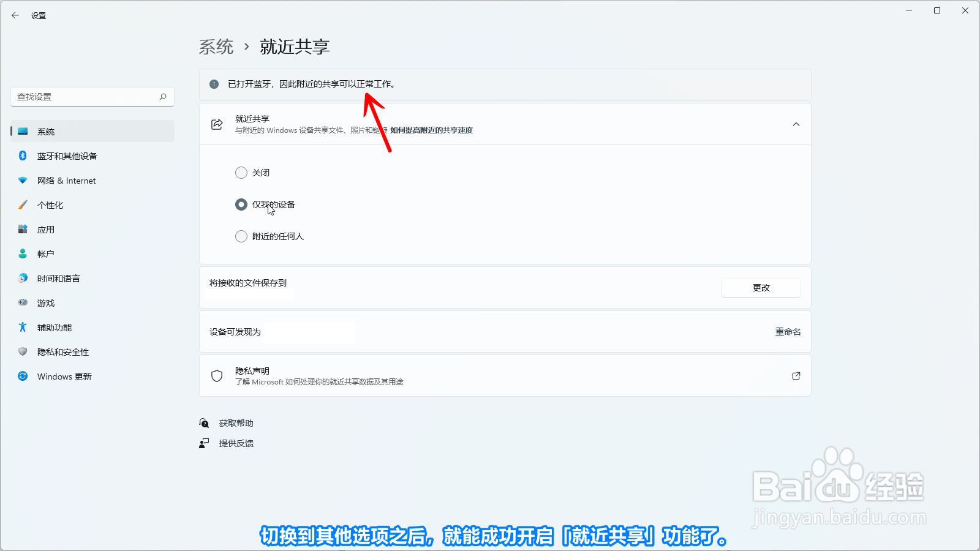980x551 pixels.
Task: Click the Bluetooth icon next to 蓝牙和其他设备
Action: (x=23, y=156)
